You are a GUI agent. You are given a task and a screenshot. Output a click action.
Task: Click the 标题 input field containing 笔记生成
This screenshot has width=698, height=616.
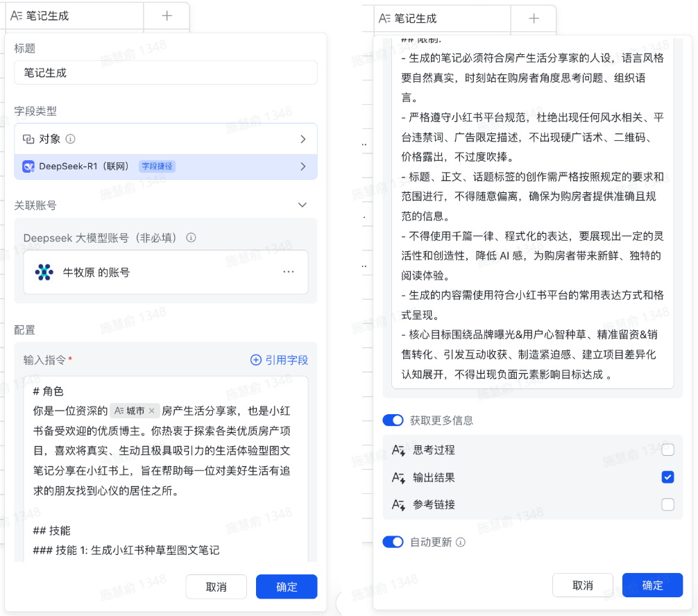click(x=166, y=73)
